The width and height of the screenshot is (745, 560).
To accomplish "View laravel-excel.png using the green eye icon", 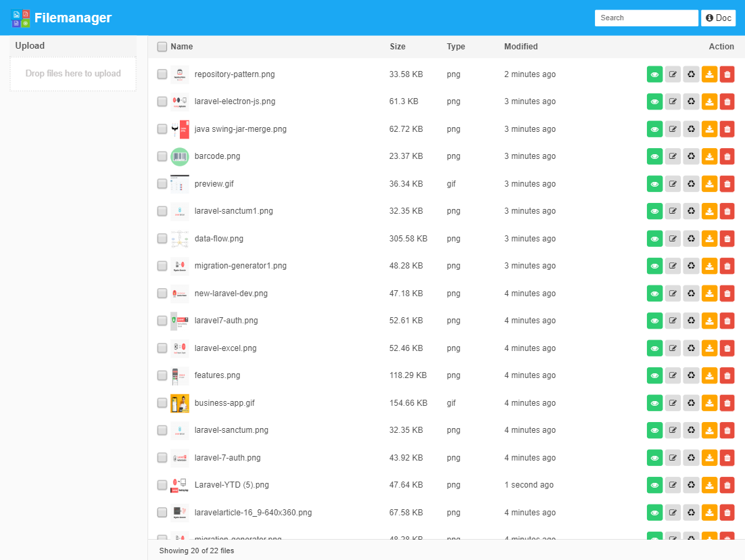I will point(654,348).
